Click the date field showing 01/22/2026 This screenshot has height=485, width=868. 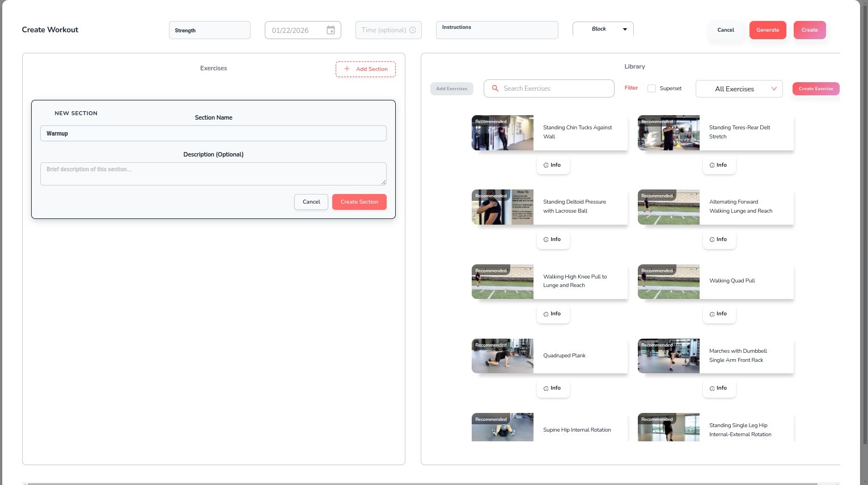coord(303,30)
